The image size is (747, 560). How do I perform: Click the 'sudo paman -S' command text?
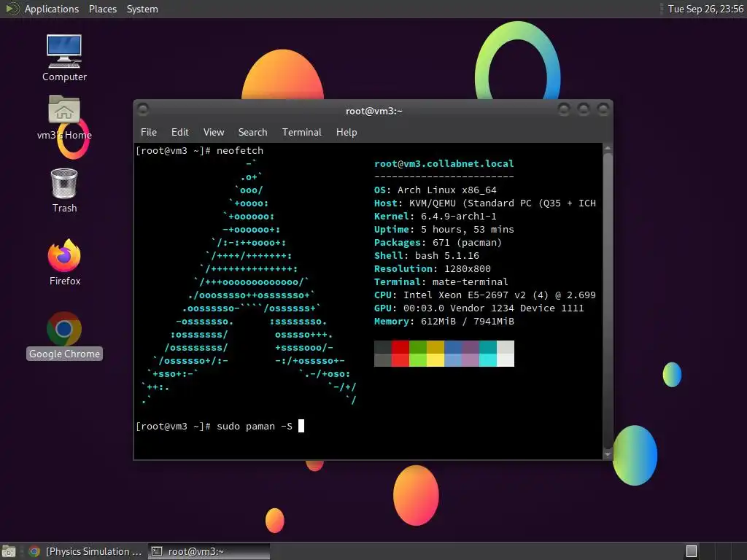(255, 426)
